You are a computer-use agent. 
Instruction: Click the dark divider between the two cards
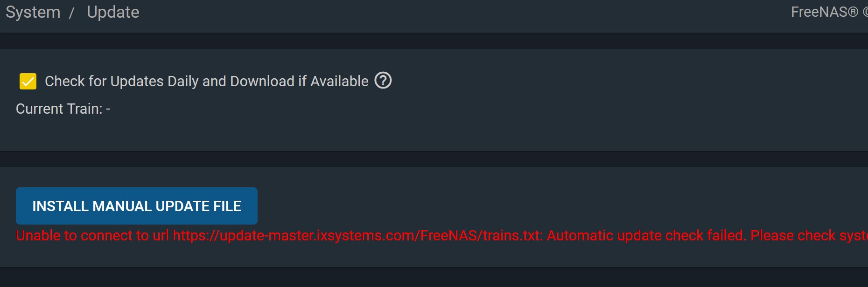[x=434, y=159]
